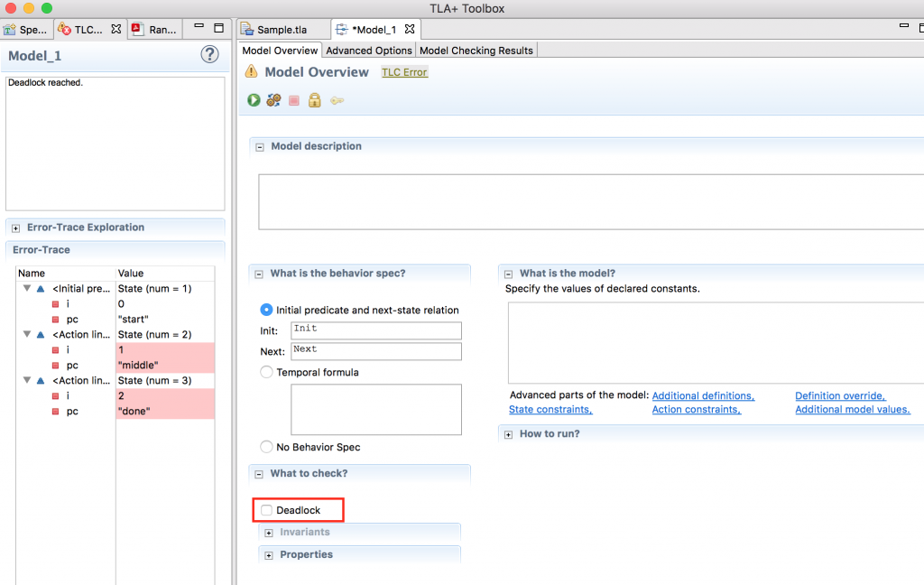The image size is (924, 585).
Task: Switch to the Model Overview tab
Action: click(280, 51)
